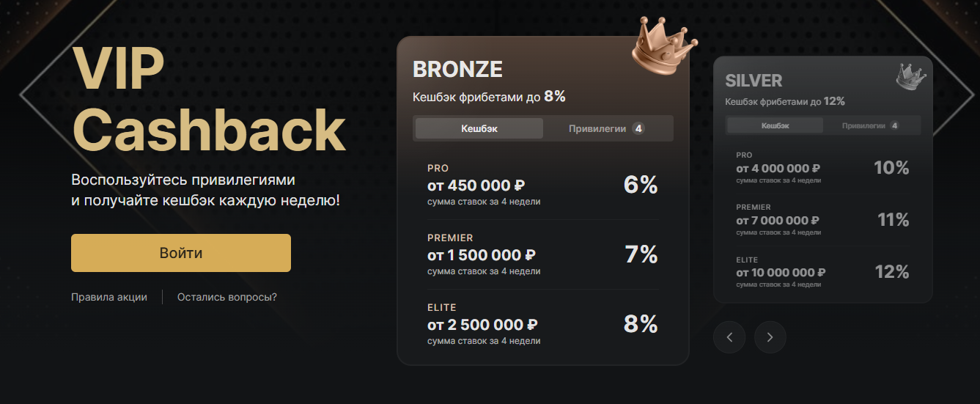
Task: Click the silver crown icon
Action: pyautogui.click(x=912, y=76)
